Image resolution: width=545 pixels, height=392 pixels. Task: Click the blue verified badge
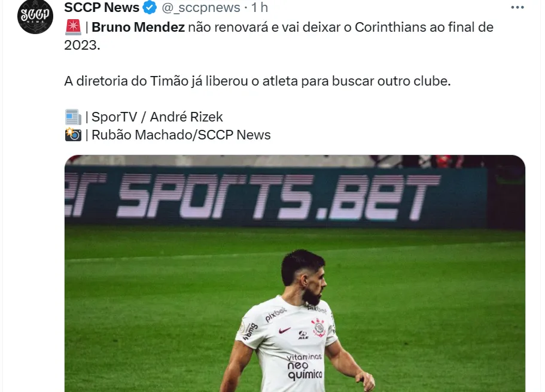point(150,7)
